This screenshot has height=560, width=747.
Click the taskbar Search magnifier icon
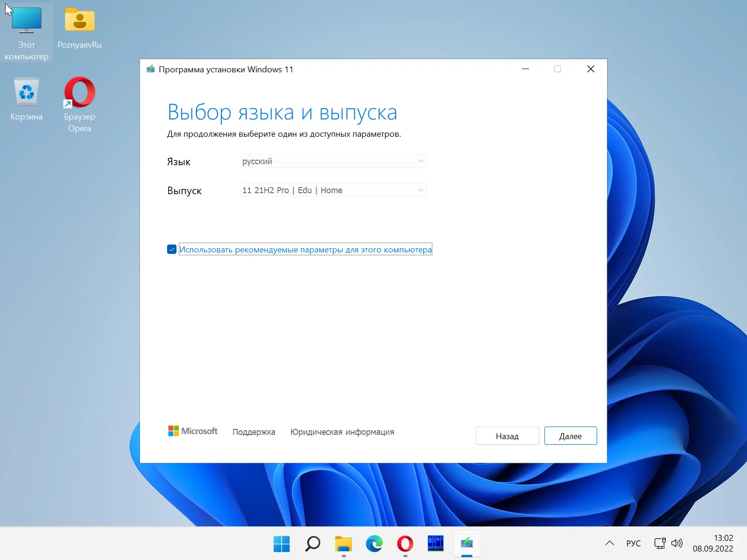coord(312,544)
